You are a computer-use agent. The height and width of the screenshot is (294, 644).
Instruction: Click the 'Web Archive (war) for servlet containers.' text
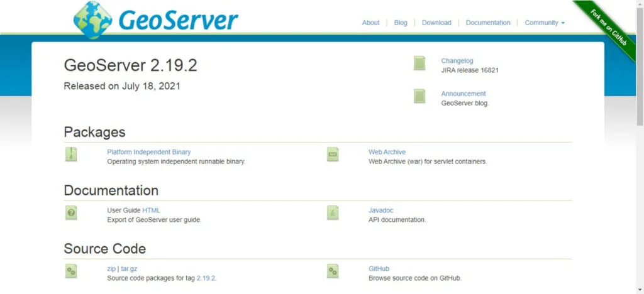pos(428,161)
